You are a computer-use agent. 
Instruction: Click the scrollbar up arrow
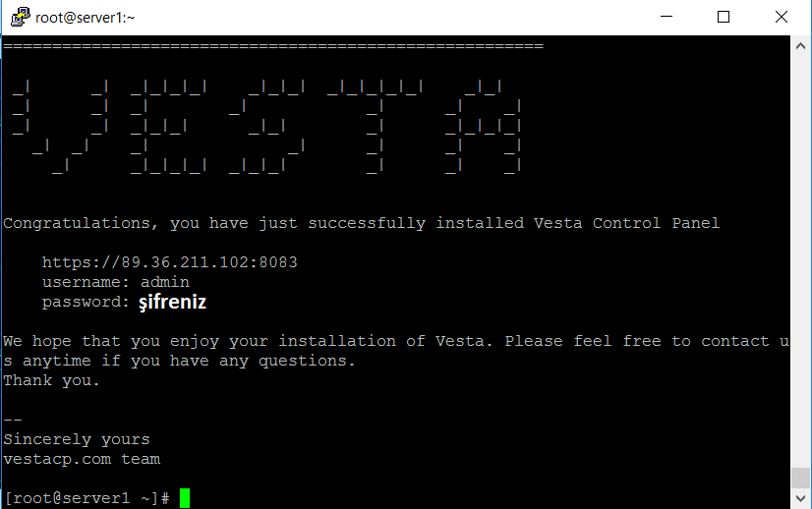click(x=800, y=46)
